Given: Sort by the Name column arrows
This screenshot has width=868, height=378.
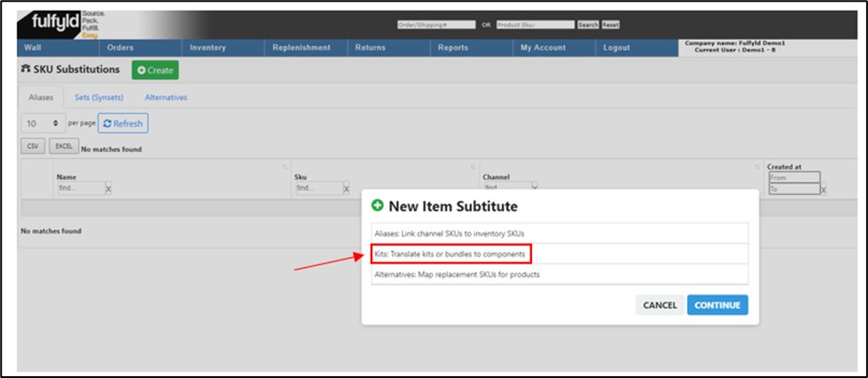Looking at the screenshot, I should (285, 168).
